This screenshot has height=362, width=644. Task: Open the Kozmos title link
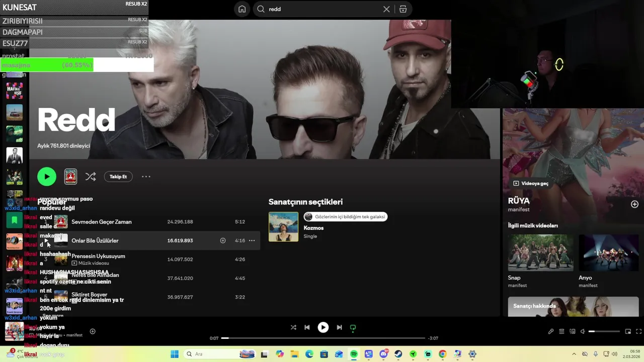point(313,228)
